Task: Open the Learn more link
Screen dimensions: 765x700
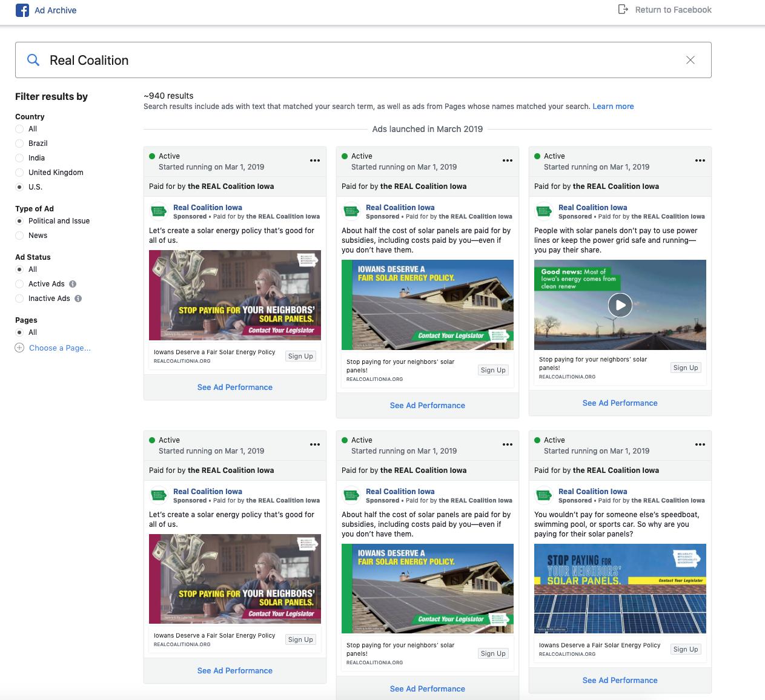Action: tap(613, 107)
